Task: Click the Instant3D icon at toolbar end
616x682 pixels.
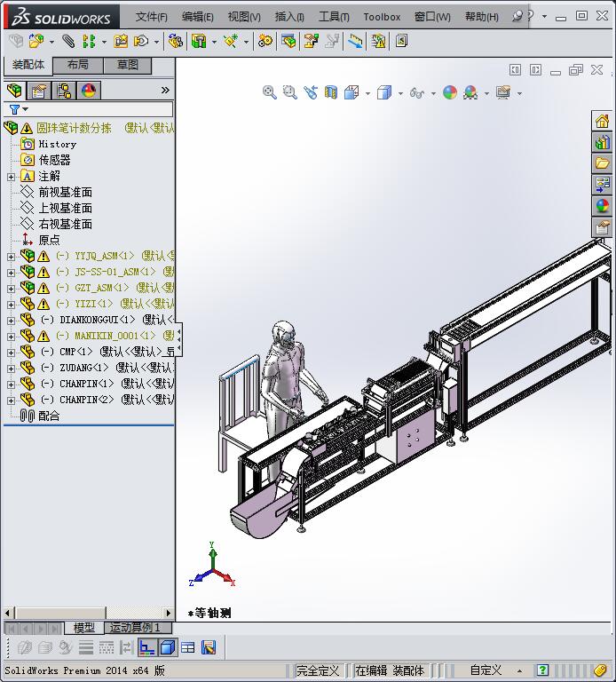Action: [x=401, y=42]
